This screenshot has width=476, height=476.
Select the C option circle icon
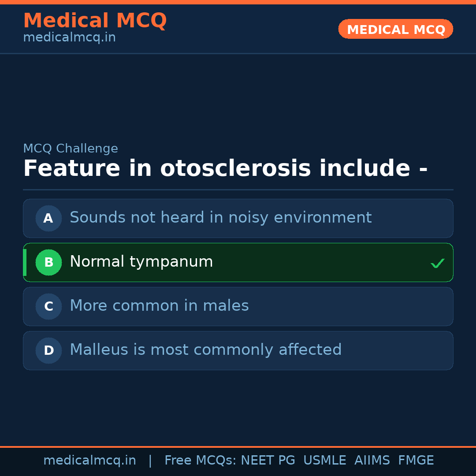pos(48,306)
